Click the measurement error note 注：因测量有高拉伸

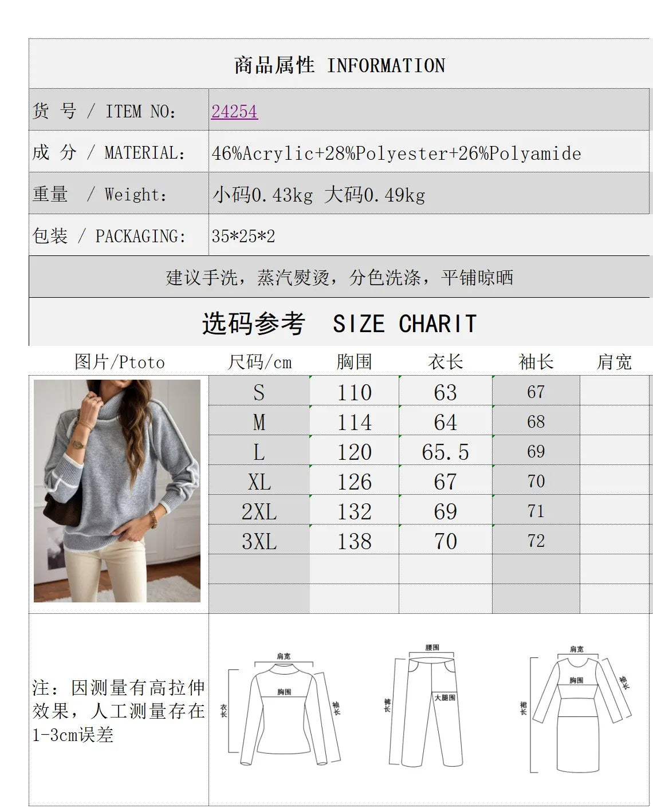(119, 711)
